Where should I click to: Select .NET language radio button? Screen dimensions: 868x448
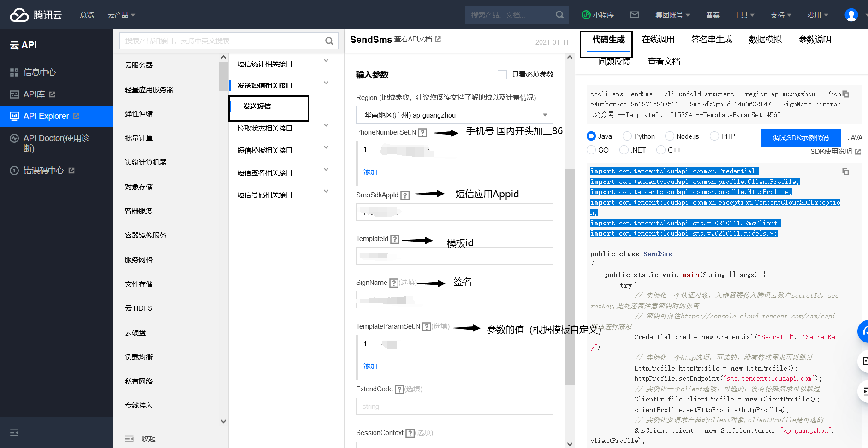(624, 150)
